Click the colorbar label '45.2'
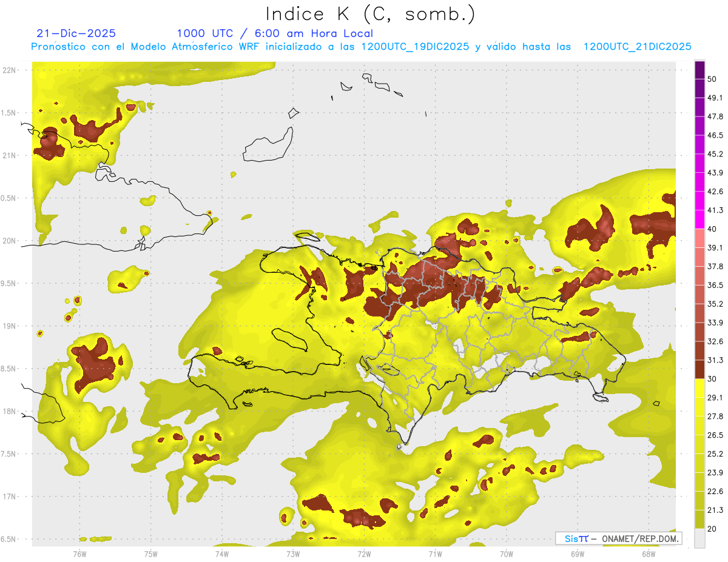728x562 pixels. coord(715,155)
